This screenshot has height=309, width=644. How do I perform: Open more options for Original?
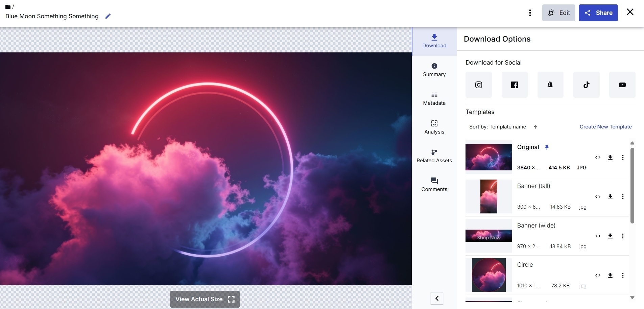coord(623,158)
